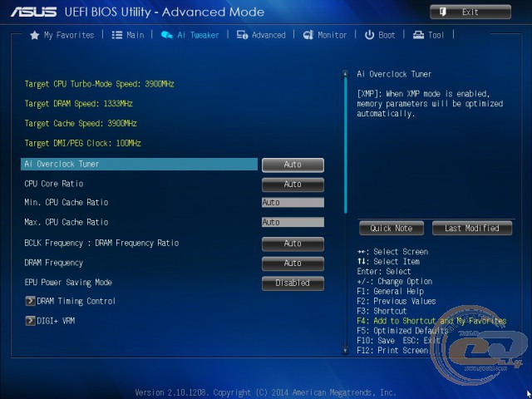Click the F10: Save ESC: Exit hint
The height and width of the screenshot is (399, 532).
pyautogui.click(x=399, y=340)
